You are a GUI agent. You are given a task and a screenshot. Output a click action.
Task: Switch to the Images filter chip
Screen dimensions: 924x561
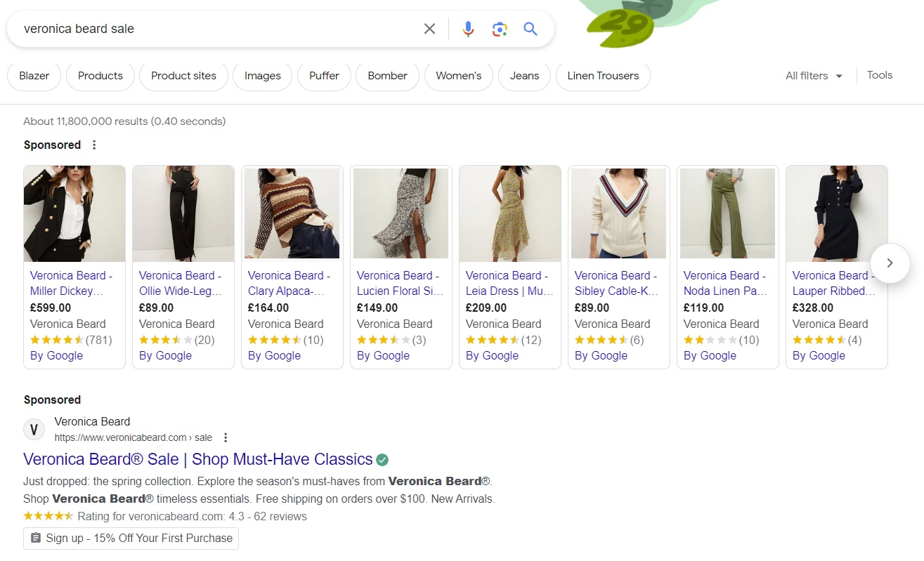click(x=263, y=76)
